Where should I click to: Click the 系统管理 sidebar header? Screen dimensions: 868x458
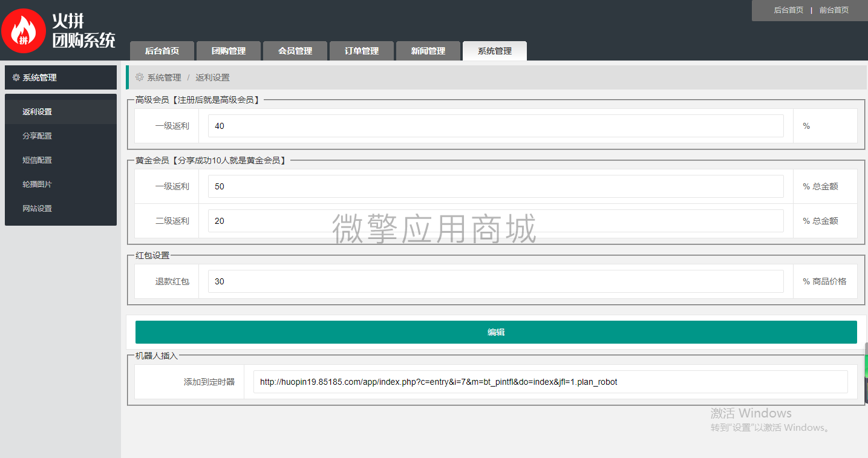[x=60, y=77]
